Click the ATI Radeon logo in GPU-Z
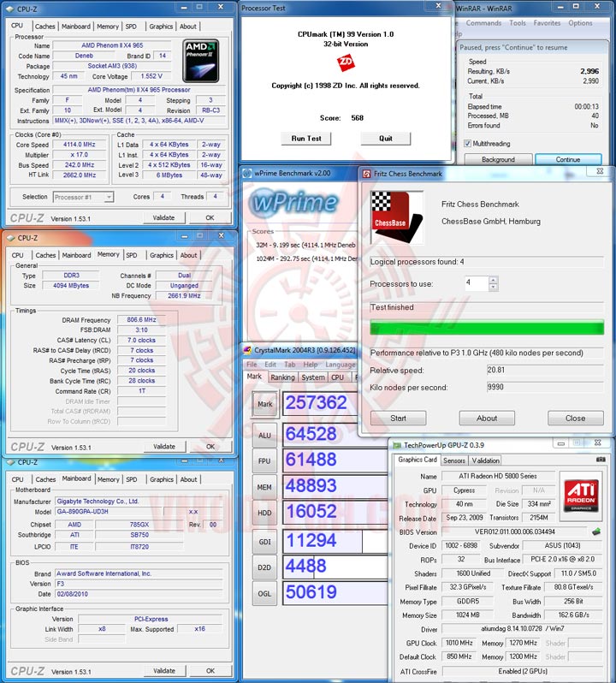 point(581,496)
